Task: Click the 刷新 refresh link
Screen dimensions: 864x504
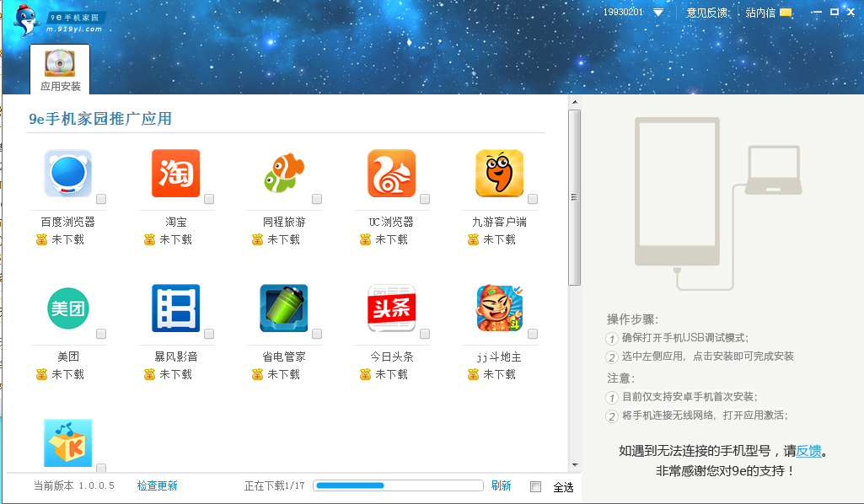Action: coord(501,485)
